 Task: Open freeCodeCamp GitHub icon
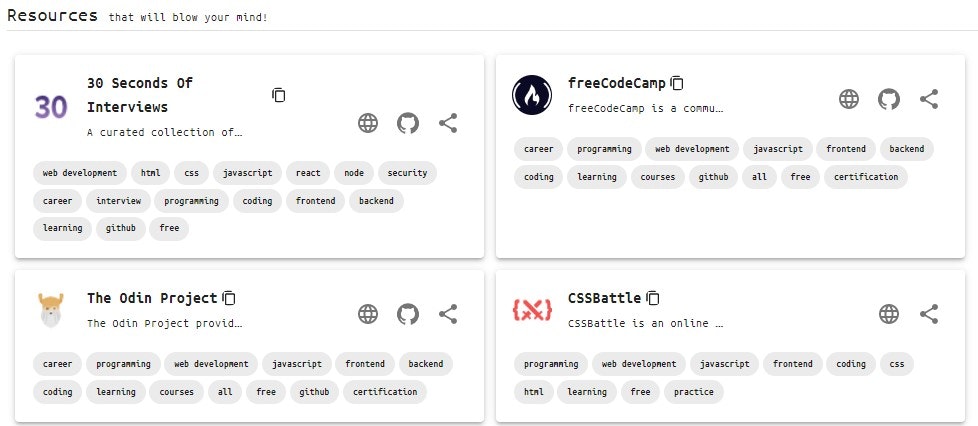pyautogui.click(x=889, y=99)
